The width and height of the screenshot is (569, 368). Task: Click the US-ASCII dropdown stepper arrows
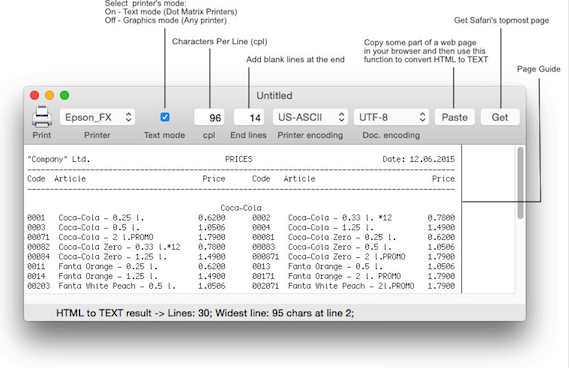point(341,117)
